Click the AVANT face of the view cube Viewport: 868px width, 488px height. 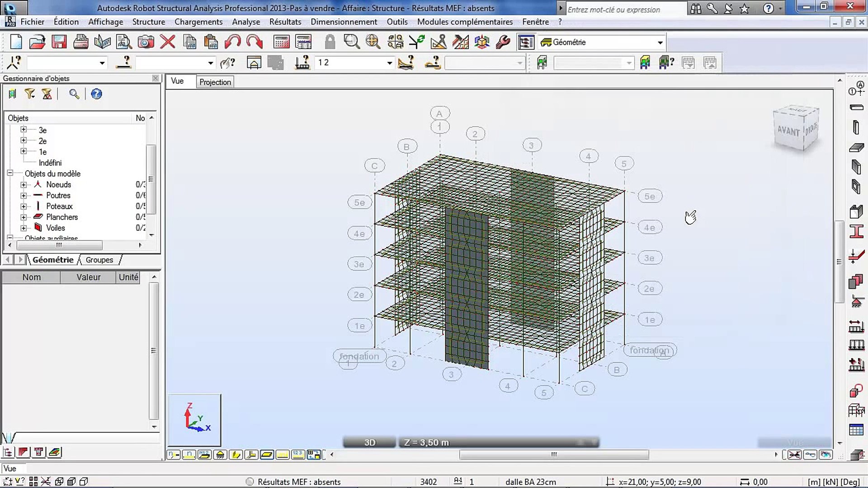(788, 131)
